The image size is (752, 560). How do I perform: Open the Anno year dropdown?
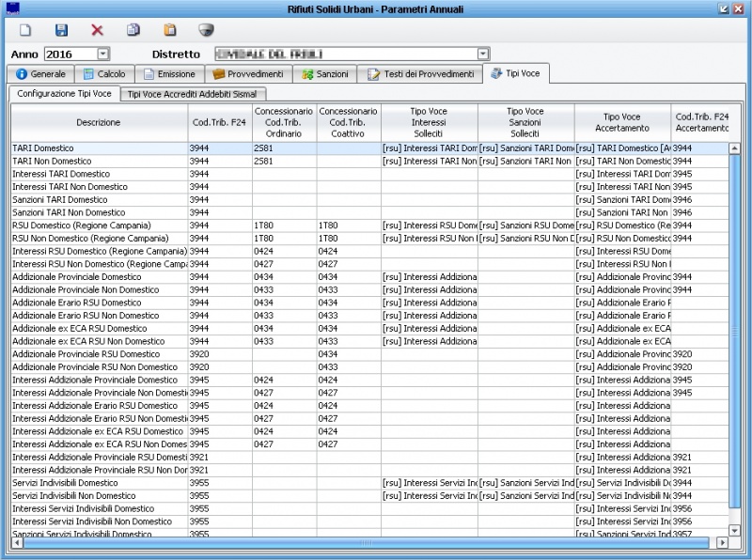point(103,54)
